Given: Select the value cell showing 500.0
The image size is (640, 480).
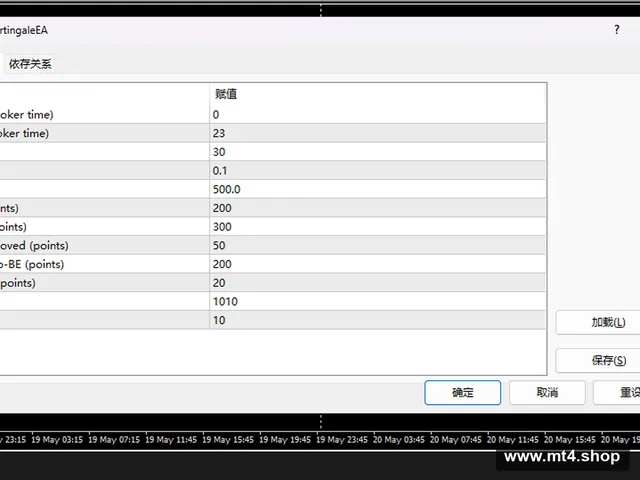Looking at the screenshot, I should 378,189.
